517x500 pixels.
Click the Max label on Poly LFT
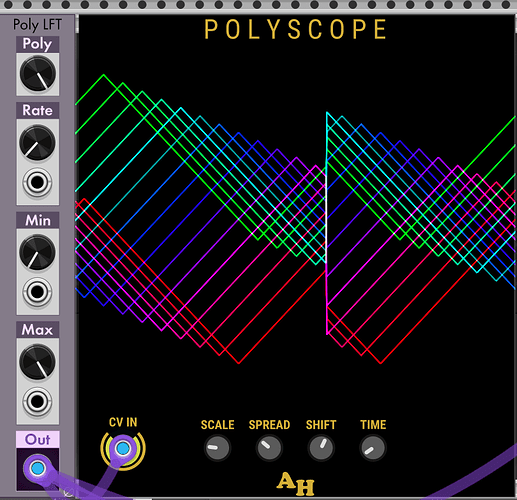(x=37, y=330)
